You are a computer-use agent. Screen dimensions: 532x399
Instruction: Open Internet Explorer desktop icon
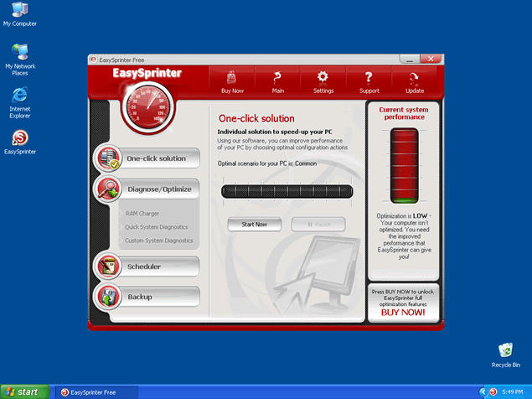pyautogui.click(x=19, y=97)
